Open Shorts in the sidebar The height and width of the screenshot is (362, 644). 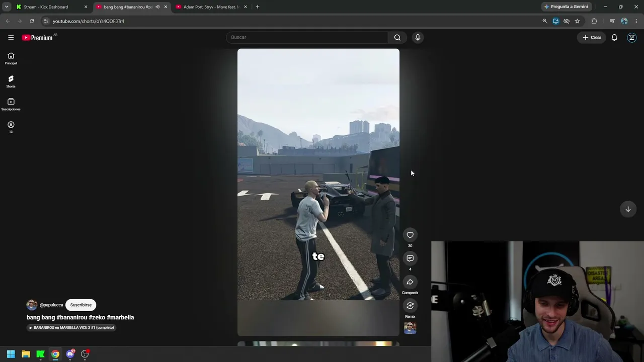click(x=11, y=81)
